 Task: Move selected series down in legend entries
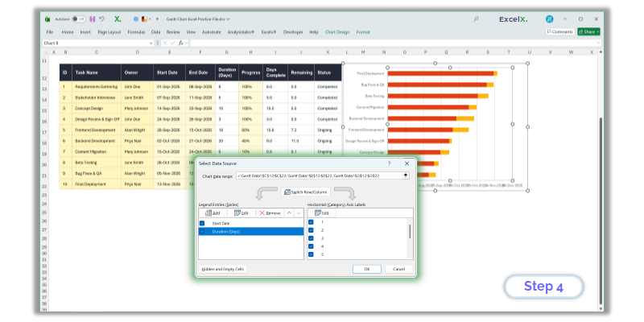point(299,213)
